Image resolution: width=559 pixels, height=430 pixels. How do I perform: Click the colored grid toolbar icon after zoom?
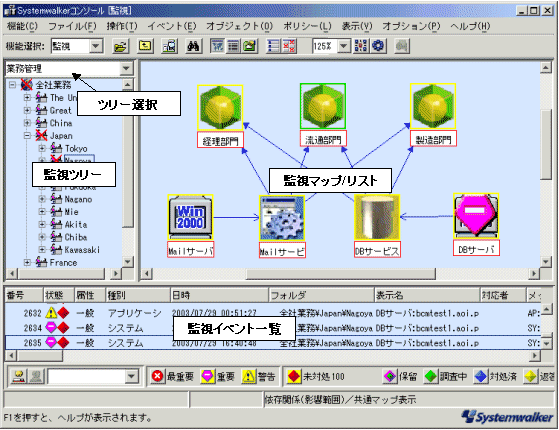(x=361, y=46)
